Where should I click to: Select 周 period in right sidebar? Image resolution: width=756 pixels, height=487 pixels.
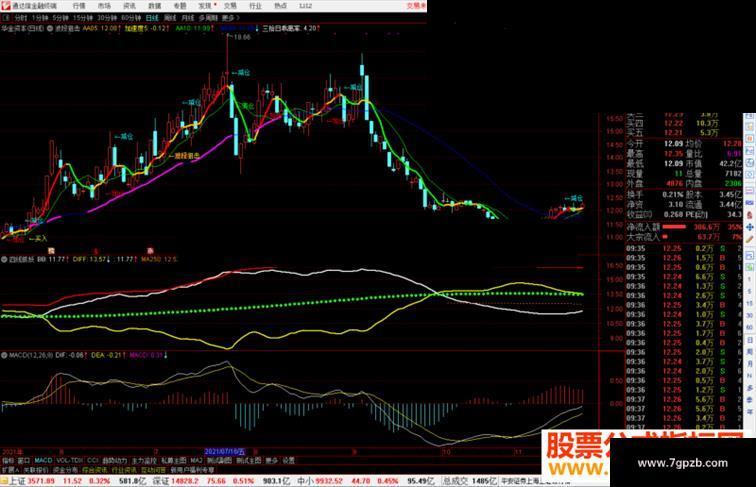pyautogui.click(x=750, y=352)
